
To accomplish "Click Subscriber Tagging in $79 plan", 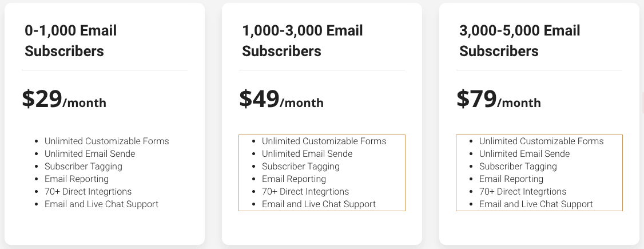I will click(518, 167).
